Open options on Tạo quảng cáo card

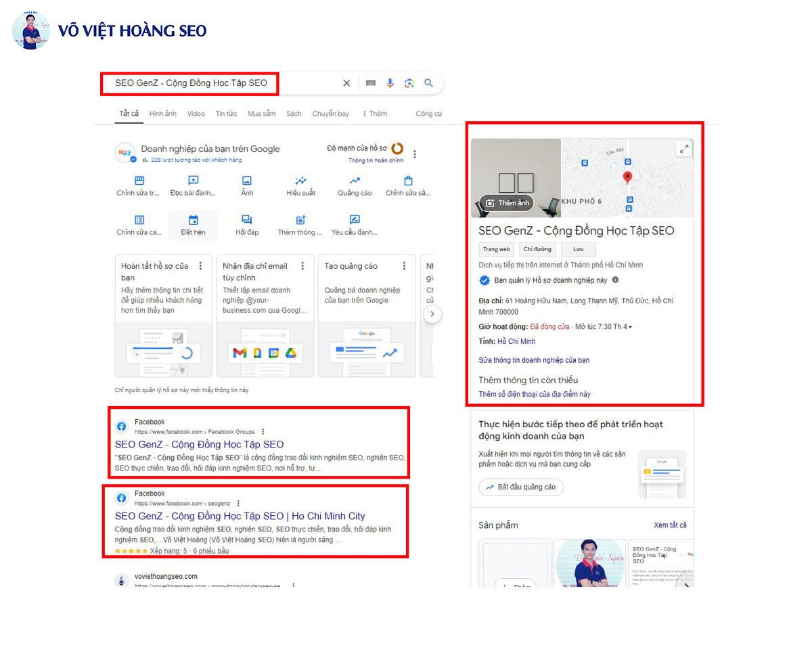tap(404, 266)
